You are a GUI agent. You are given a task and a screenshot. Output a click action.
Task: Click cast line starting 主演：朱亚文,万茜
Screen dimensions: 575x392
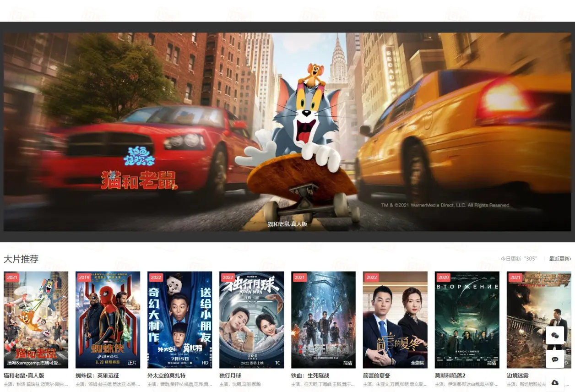(395, 385)
